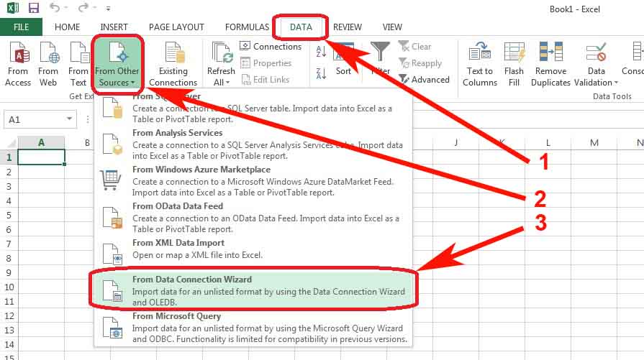
Task: Click Flash Fill
Action: 514,64
